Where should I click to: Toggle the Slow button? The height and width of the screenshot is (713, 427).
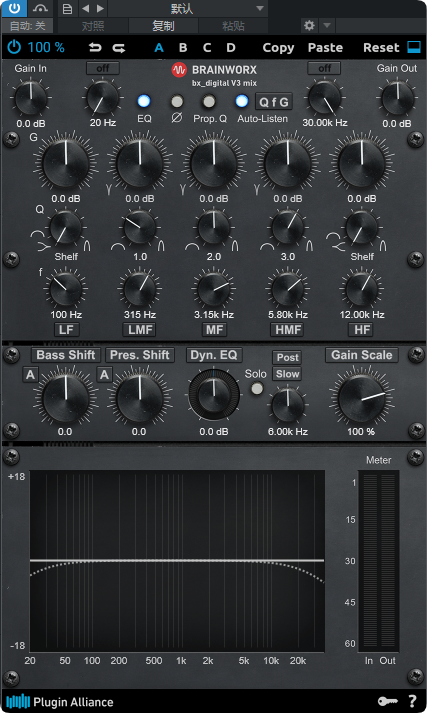(x=287, y=374)
